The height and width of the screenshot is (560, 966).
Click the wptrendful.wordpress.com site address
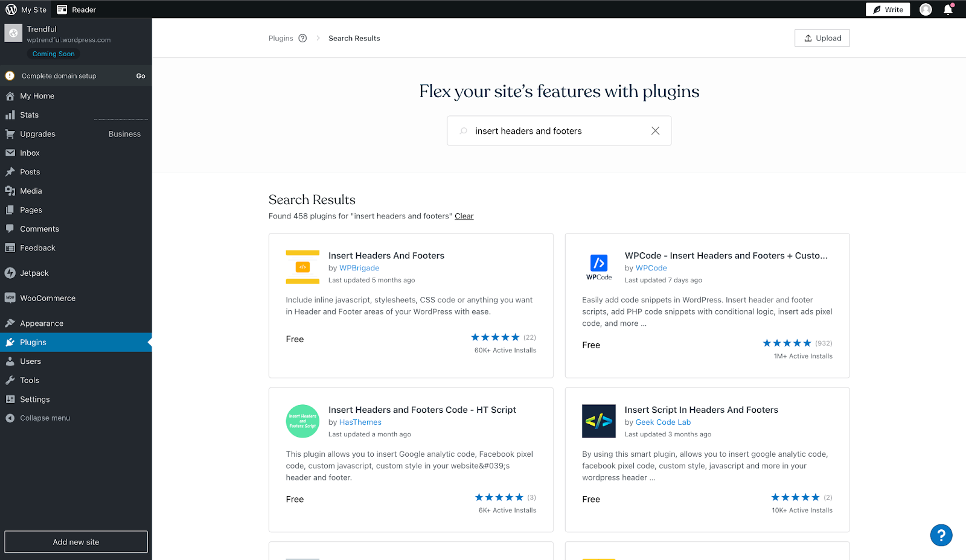coord(69,40)
